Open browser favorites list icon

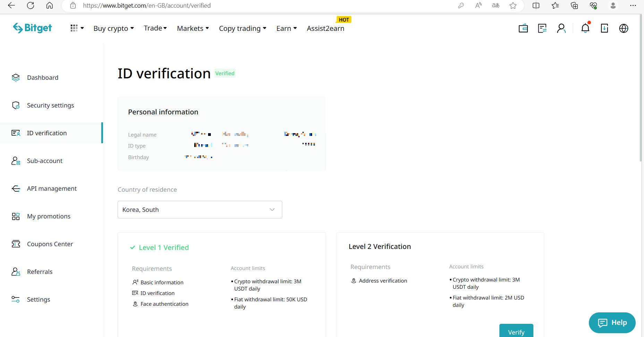(x=555, y=6)
